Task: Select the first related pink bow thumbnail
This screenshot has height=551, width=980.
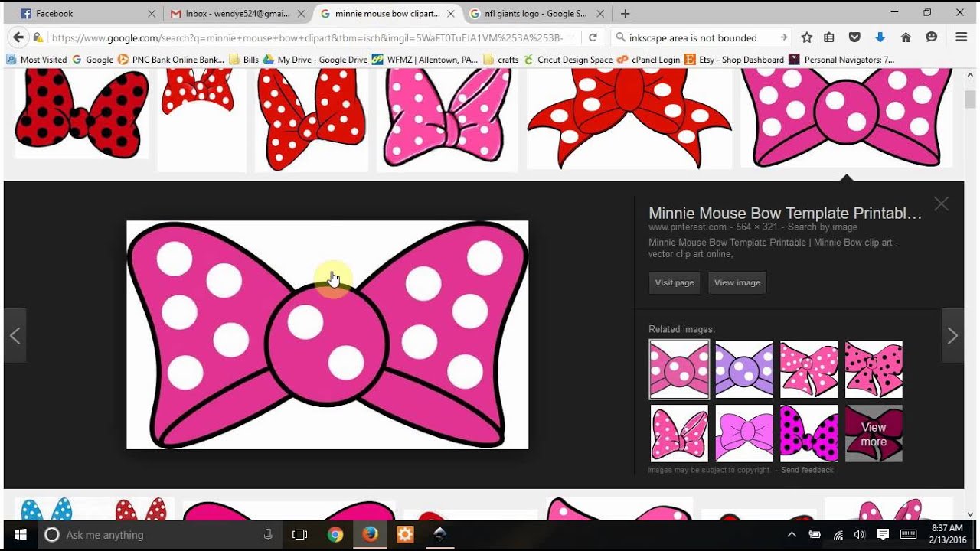Action: tap(679, 370)
